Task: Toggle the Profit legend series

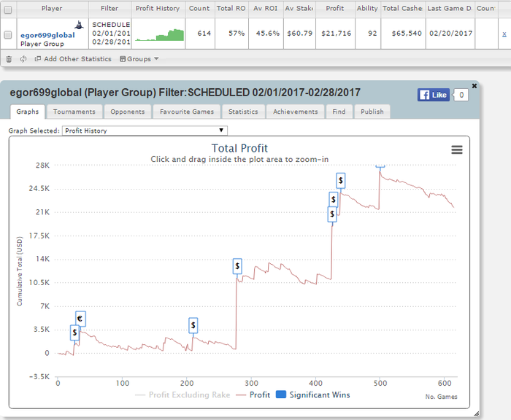Action: 253,395
